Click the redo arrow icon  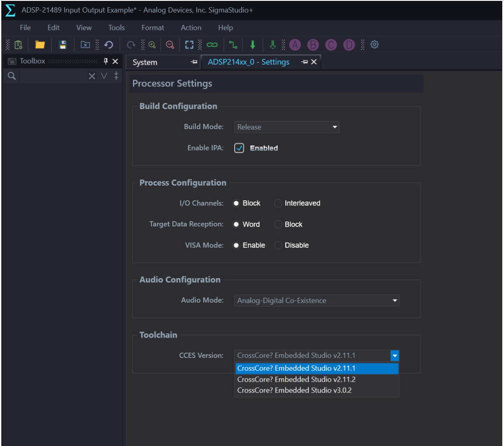pyautogui.click(x=131, y=45)
